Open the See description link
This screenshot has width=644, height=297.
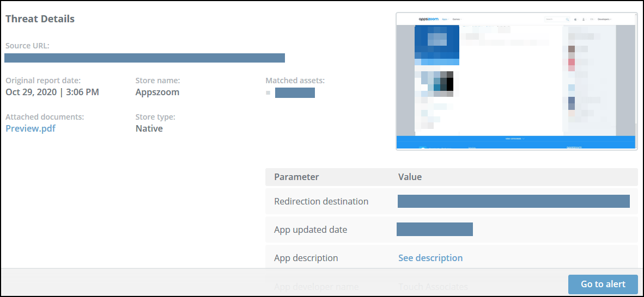430,258
